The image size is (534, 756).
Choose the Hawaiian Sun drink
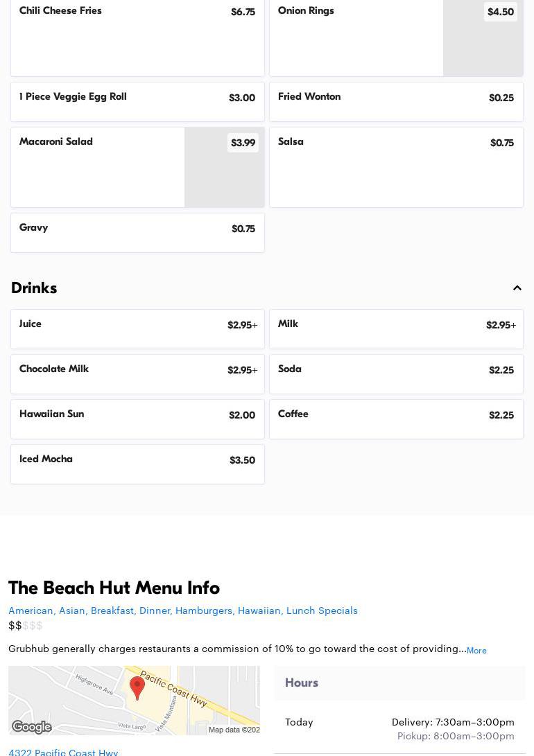tap(137, 419)
